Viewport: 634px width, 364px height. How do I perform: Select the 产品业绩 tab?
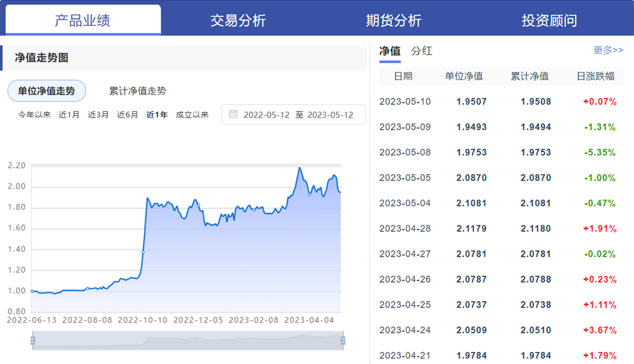83,21
